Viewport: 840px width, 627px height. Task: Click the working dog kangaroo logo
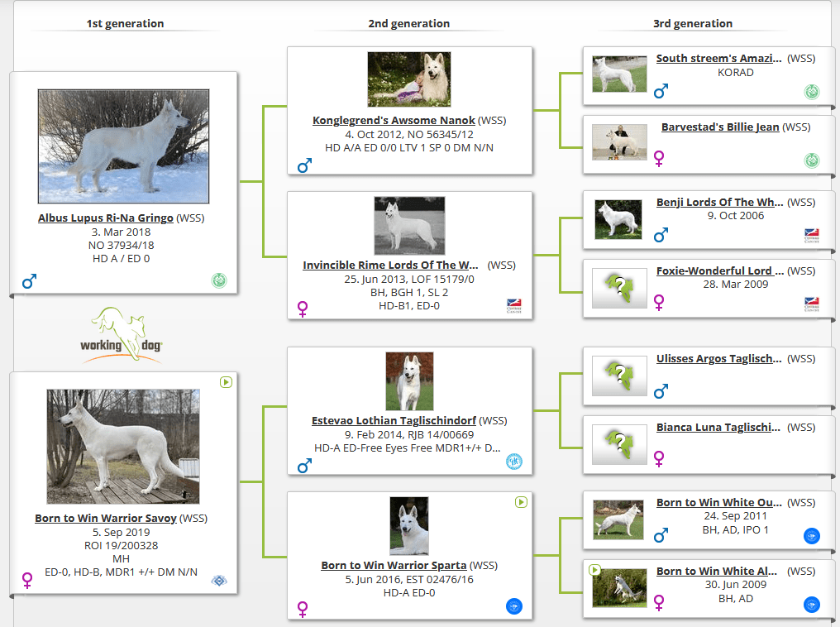pyautogui.click(x=122, y=334)
